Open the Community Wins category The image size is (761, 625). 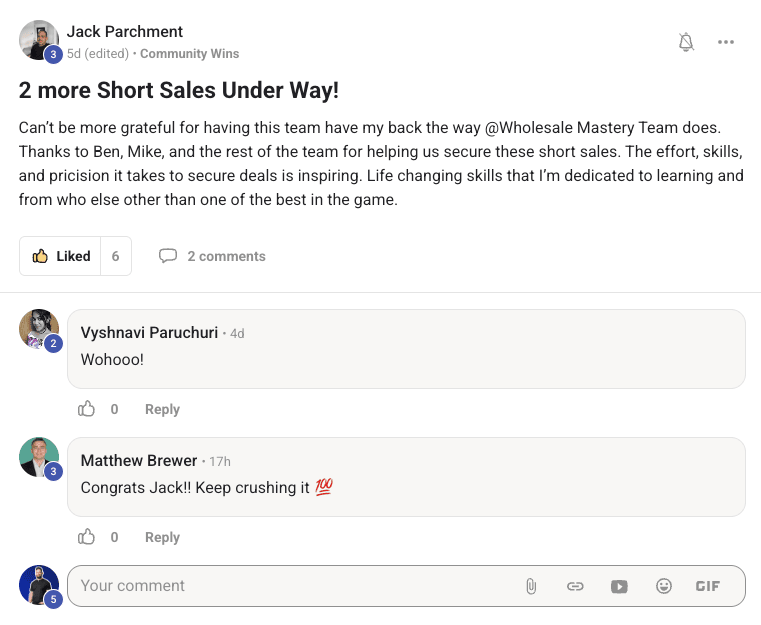pyautogui.click(x=189, y=53)
